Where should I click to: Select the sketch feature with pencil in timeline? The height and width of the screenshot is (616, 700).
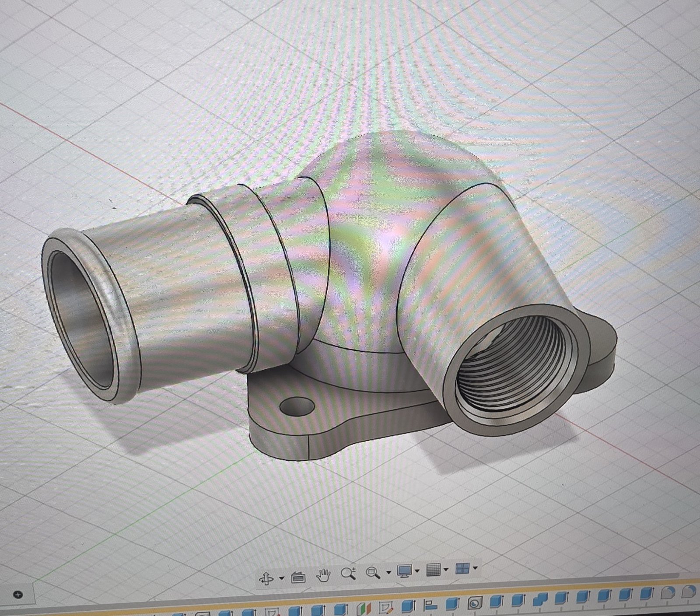[x=387, y=608]
